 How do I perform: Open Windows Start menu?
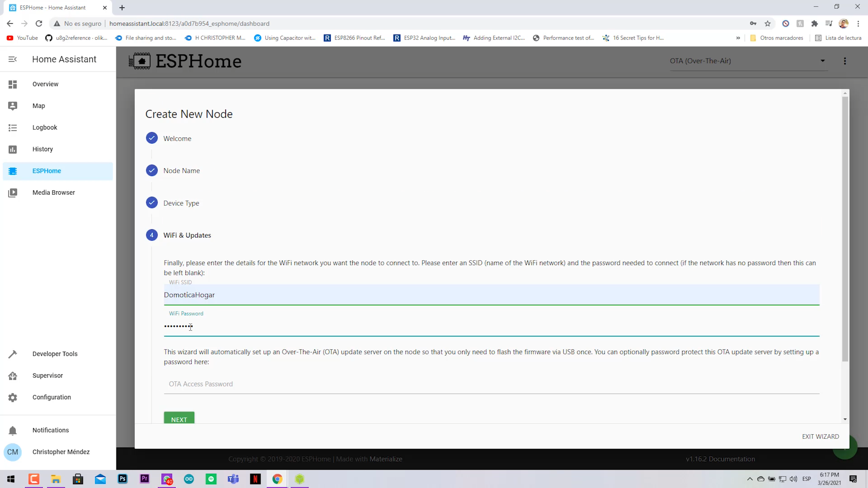11,479
